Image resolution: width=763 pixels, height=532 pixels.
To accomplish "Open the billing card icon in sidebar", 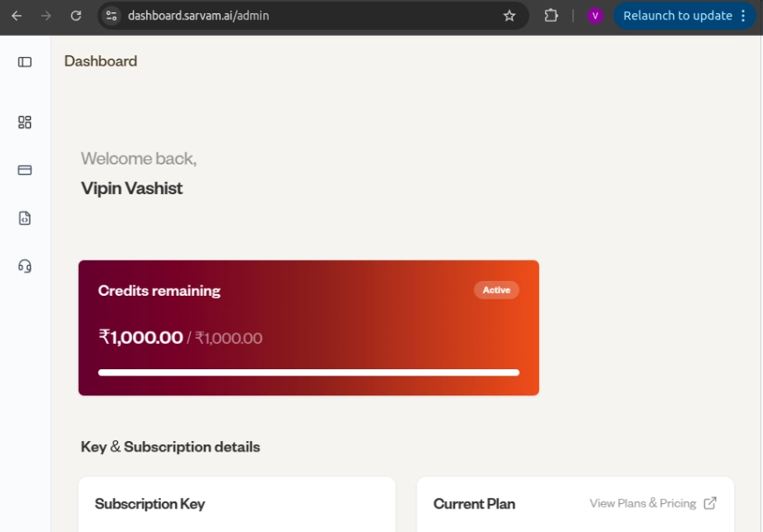I will coord(24,171).
